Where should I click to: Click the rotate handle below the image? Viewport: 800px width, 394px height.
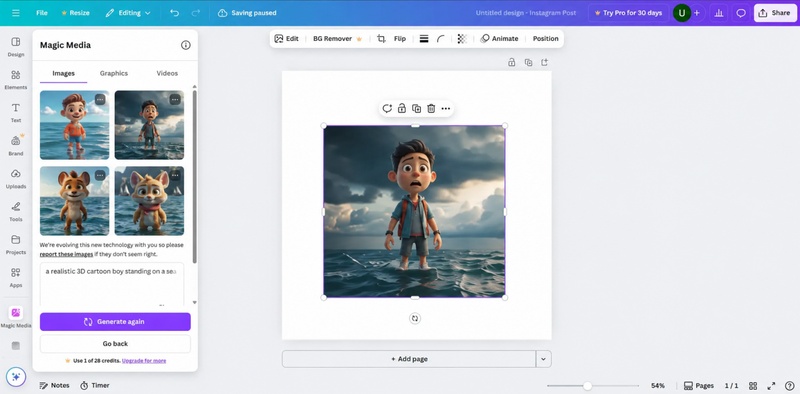[415, 318]
